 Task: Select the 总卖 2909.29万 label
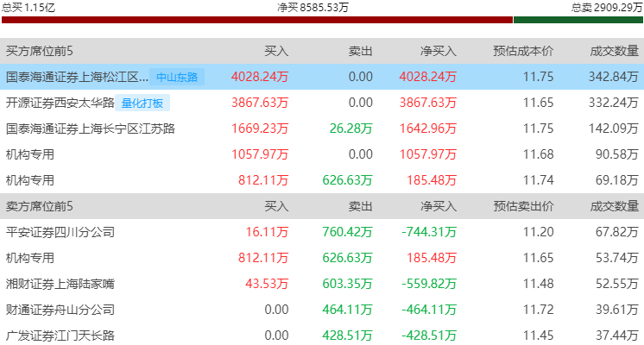(x=607, y=8)
